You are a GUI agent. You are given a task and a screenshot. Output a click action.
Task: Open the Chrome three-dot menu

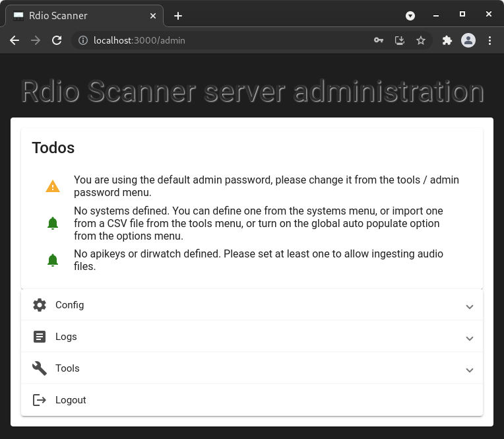[489, 40]
